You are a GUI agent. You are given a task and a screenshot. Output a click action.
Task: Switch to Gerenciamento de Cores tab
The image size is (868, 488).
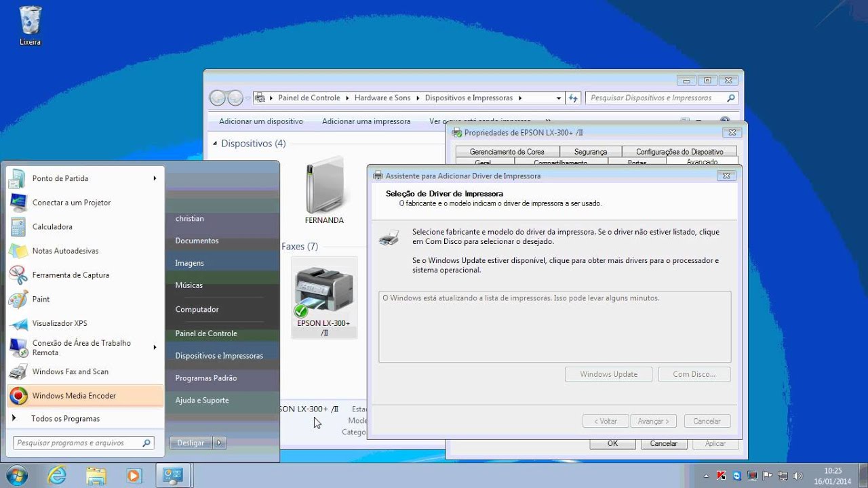507,152
